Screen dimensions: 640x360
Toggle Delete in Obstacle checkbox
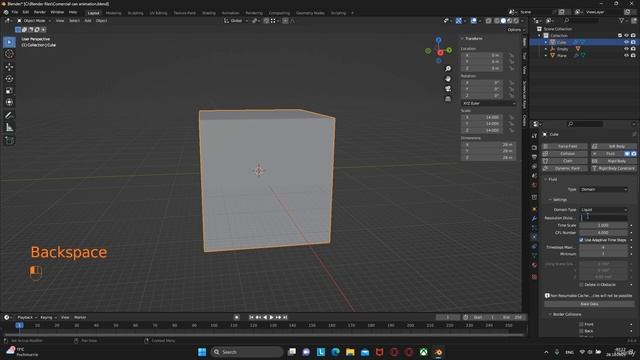581,284
